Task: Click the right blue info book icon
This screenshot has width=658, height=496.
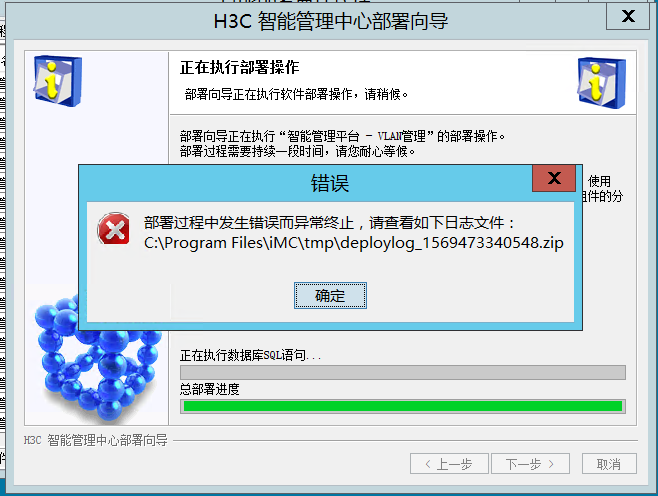Action: 602,83
